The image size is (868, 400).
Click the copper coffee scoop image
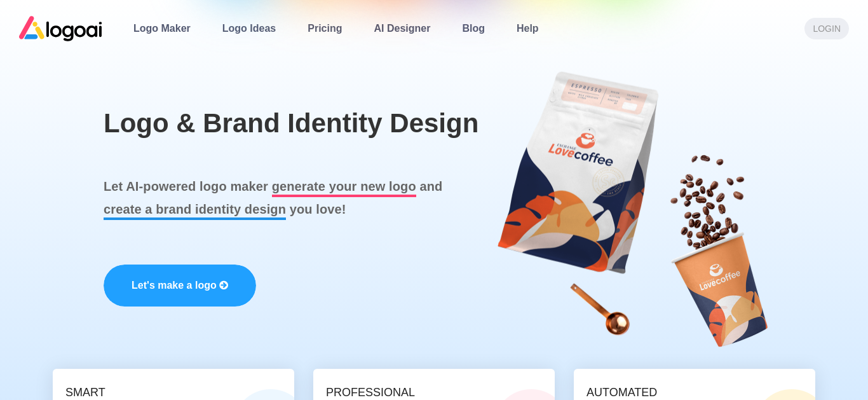[x=600, y=310]
